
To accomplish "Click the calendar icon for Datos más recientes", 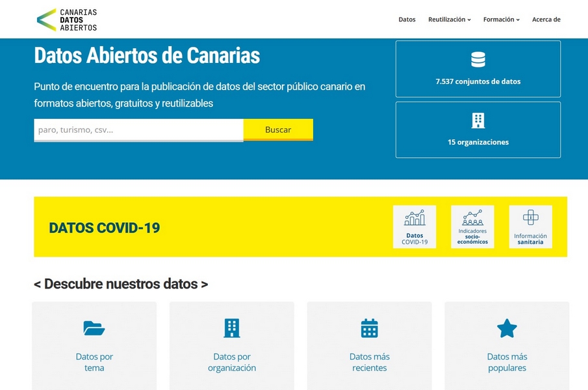I will click(x=370, y=328).
